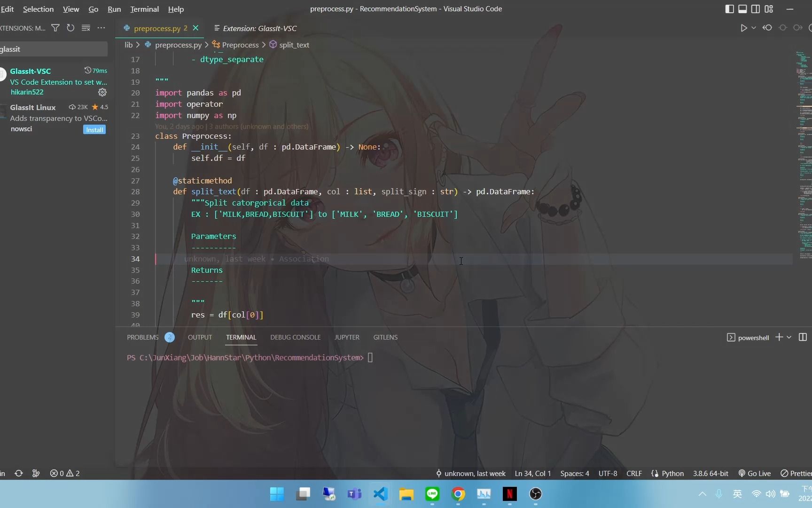Screen dimensions: 812x508
Task: Open Google Chrome from the taskbar
Action: (x=458, y=494)
